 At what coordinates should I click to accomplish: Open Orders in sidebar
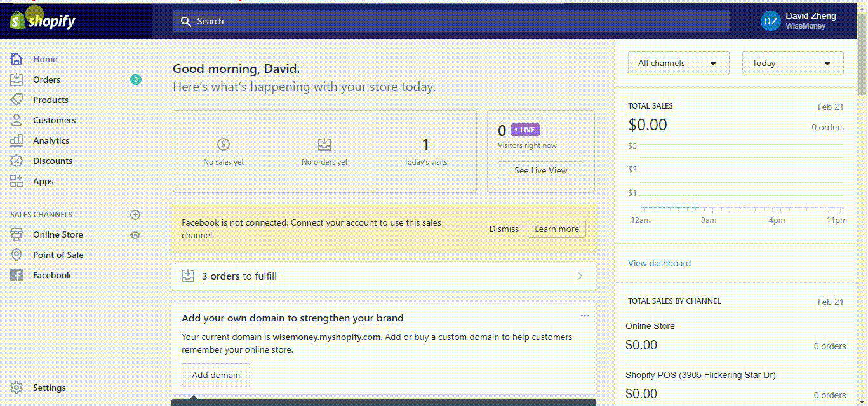coord(46,79)
